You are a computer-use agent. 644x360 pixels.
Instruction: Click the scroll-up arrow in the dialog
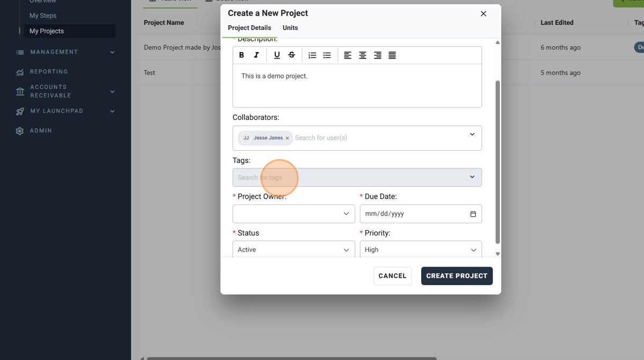click(x=497, y=42)
